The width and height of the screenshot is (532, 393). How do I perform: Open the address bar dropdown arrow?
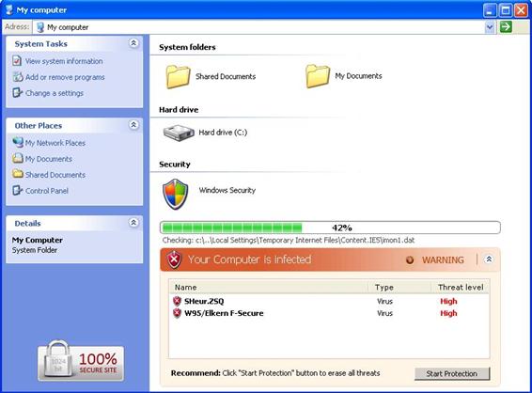490,27
